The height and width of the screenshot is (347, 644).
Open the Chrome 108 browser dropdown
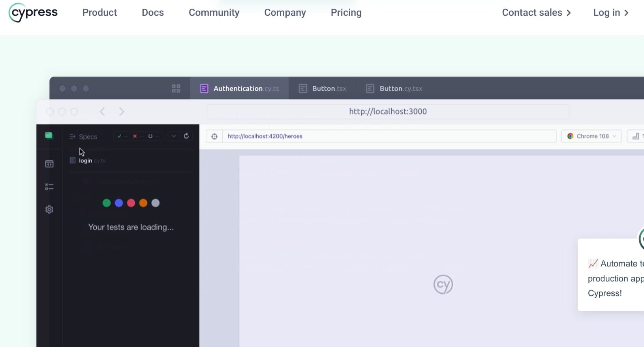pyautogui.click(x=591, y=136)
